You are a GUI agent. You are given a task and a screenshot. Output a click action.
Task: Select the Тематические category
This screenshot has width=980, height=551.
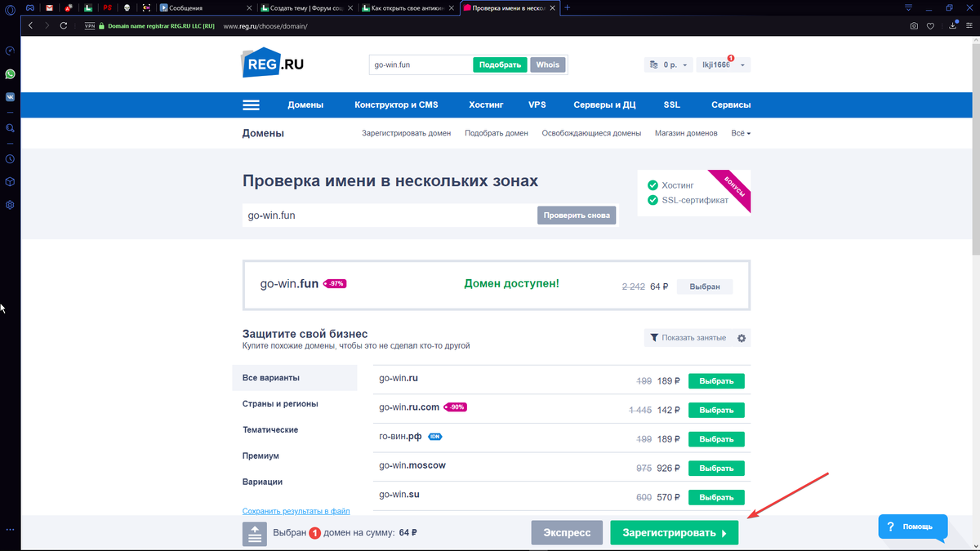point(270,429)
